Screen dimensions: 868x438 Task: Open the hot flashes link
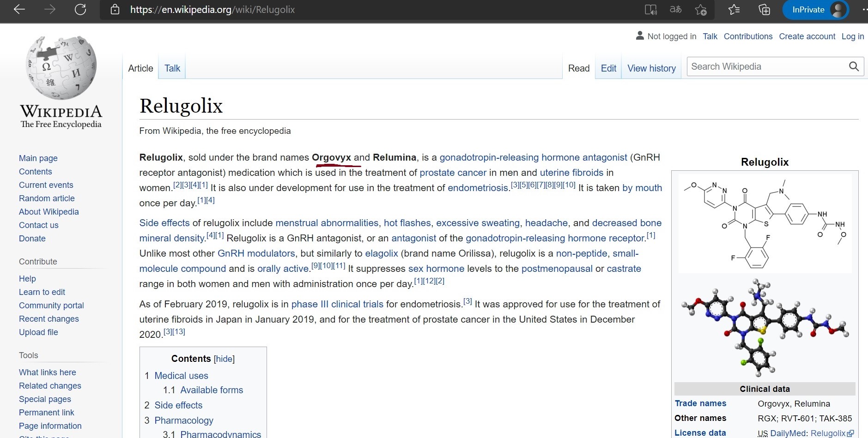point(407,223)
